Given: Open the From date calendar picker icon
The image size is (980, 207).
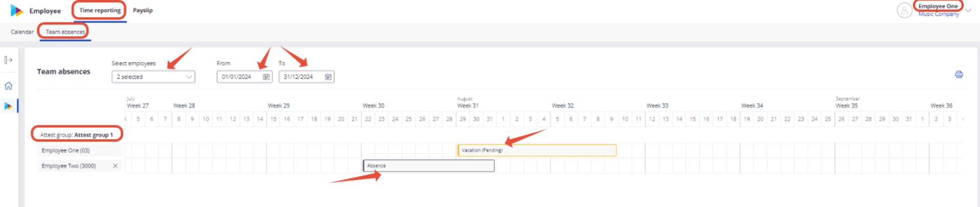Looking at the screenshot, I should point(266,77).
